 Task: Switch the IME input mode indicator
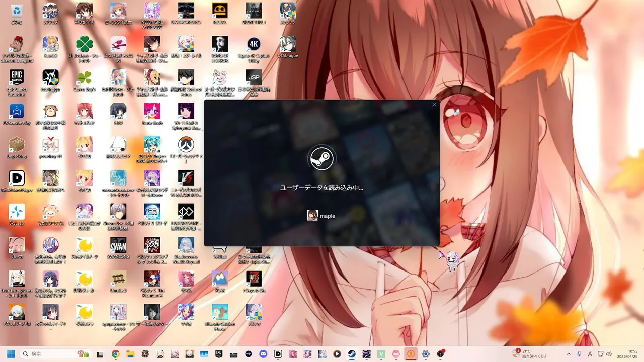[590, 354]
